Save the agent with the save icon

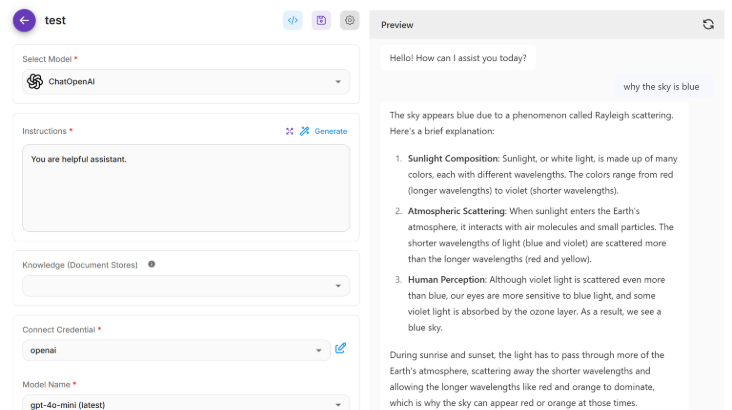point(321,20)
